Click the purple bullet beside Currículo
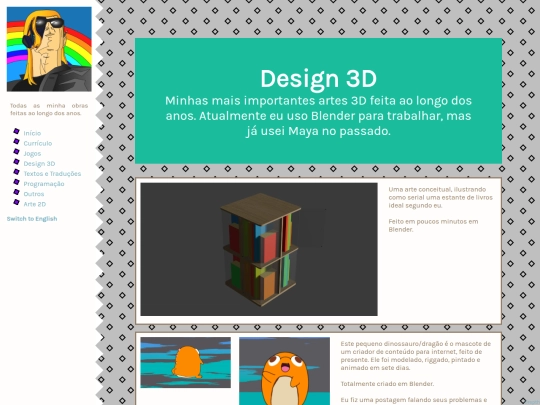The width and height of the screenshot is (540, 405). [16, 141]
